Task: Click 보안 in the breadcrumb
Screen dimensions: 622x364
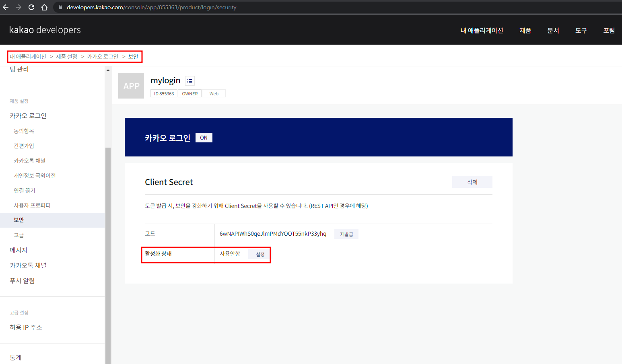Action: pos(133,57)
